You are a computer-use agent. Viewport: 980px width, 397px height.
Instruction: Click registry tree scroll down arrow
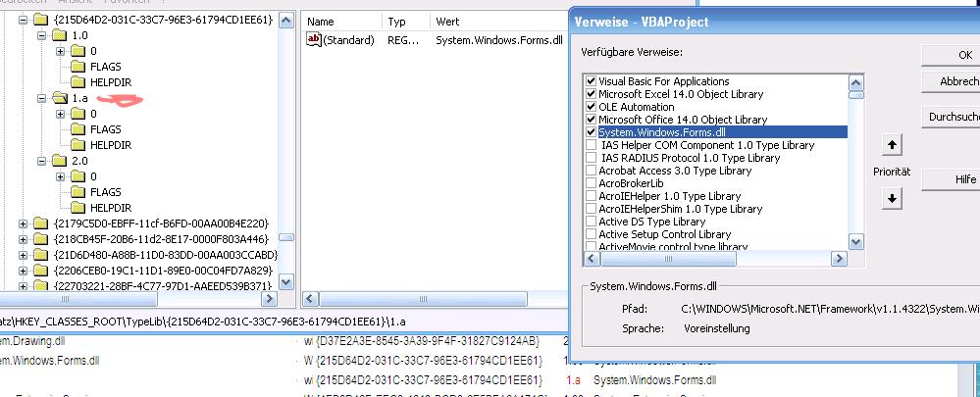pyautogui.click(x=286, y=282)
